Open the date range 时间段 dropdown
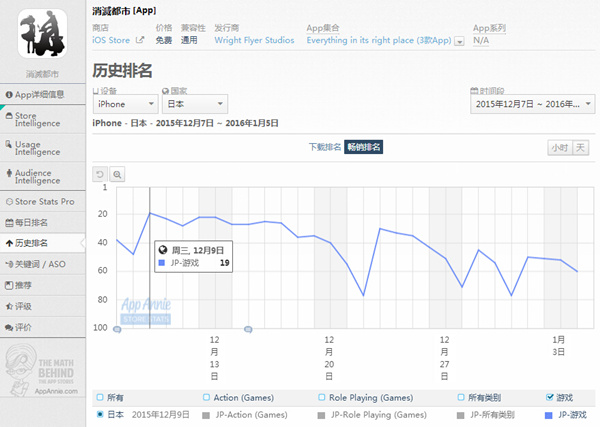600x427 pixels. pos(532,104)
